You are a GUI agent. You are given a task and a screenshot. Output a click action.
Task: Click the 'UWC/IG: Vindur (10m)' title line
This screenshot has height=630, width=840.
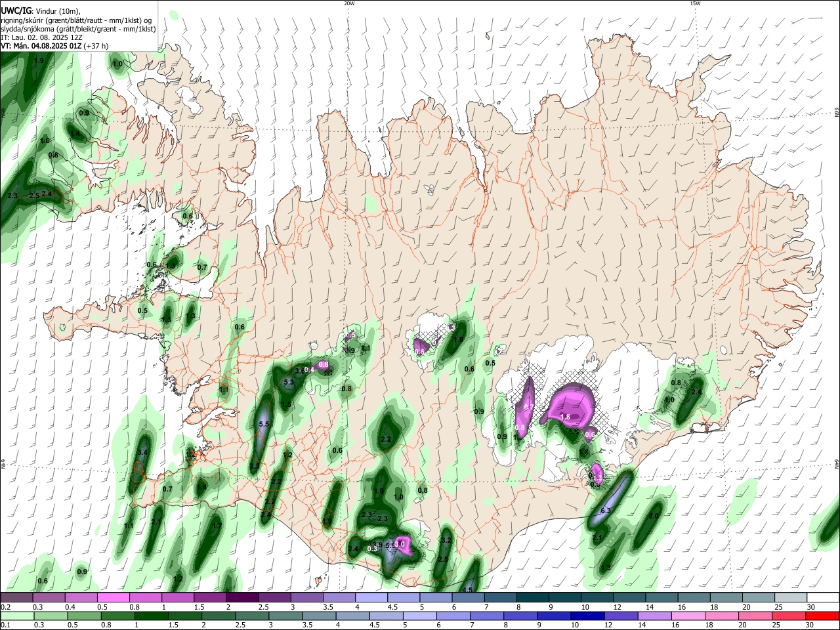(40, 11)
